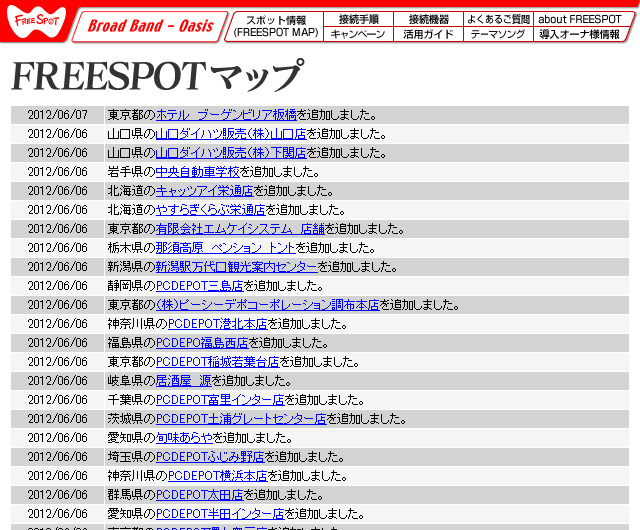
Task: Open 山口ダイハツ販売(株)山口店 link
Action: pyautogui.click(x=231, y=134)
